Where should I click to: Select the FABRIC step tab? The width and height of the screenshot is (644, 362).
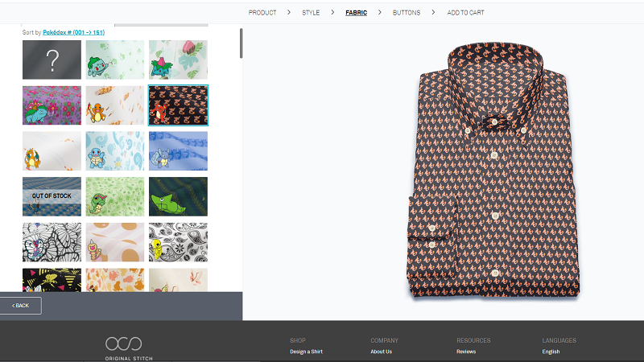(x=356, y=13)
